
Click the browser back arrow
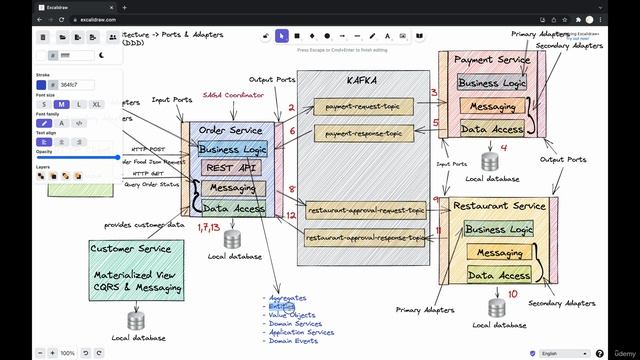pos(40,20)
